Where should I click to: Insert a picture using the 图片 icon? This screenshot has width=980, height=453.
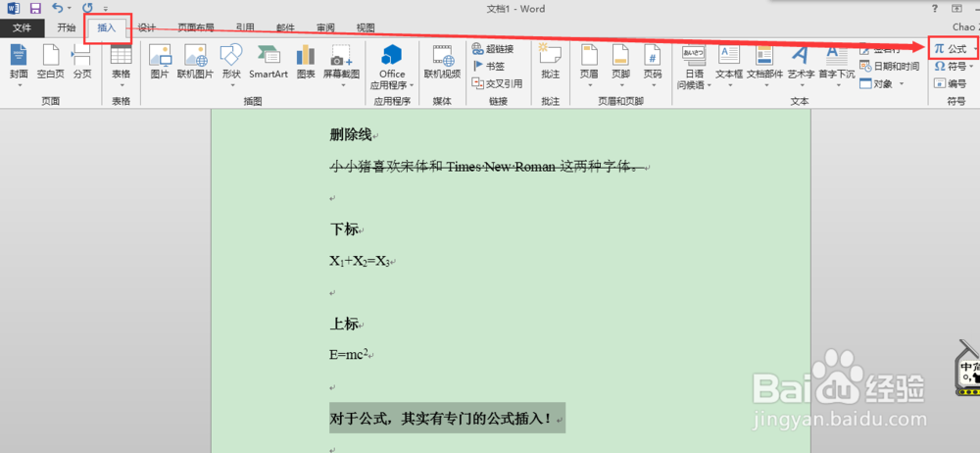pos(160,63)
